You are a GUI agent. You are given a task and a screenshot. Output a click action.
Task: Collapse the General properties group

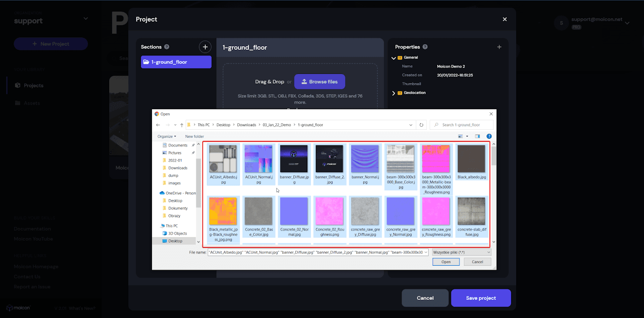click(x=393, y=58)
